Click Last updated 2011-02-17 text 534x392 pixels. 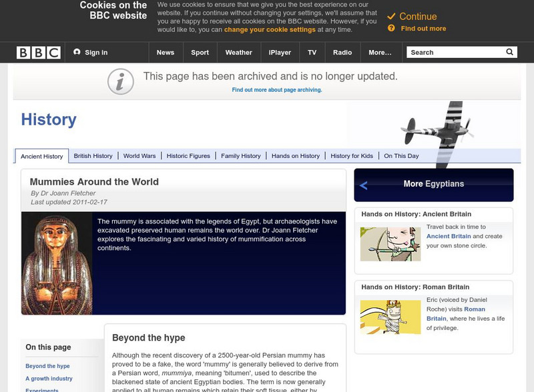point(69,202)
